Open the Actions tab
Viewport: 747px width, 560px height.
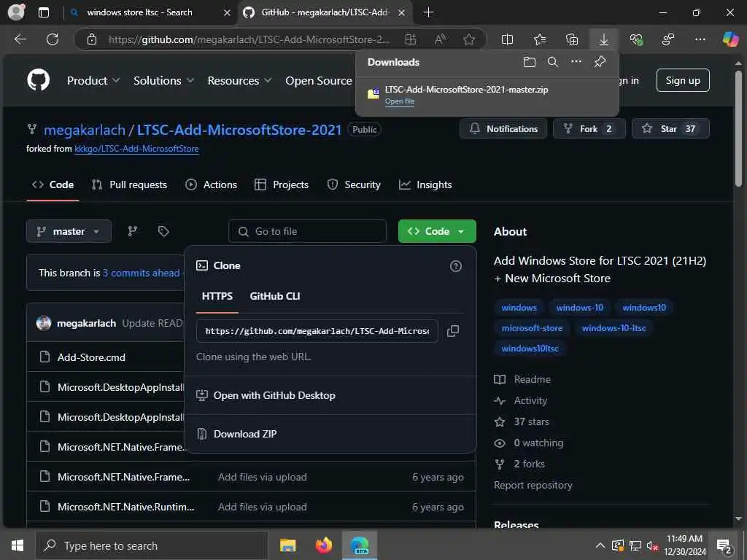(211, 184)
